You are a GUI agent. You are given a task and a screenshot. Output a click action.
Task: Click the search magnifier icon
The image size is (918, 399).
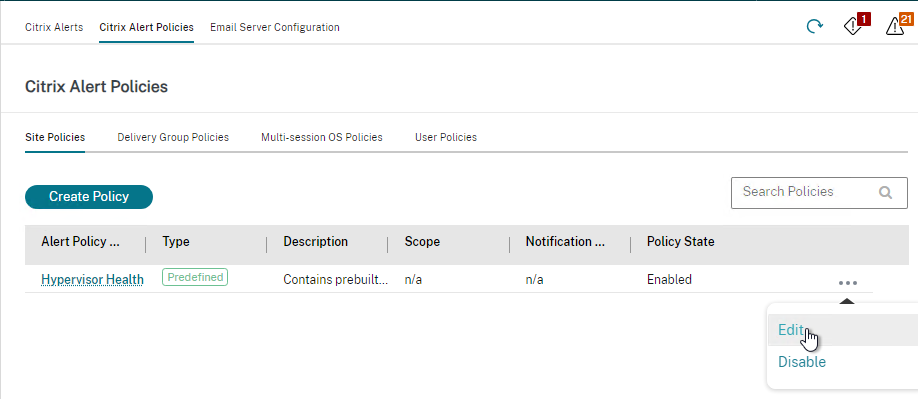tap(885, 192)
